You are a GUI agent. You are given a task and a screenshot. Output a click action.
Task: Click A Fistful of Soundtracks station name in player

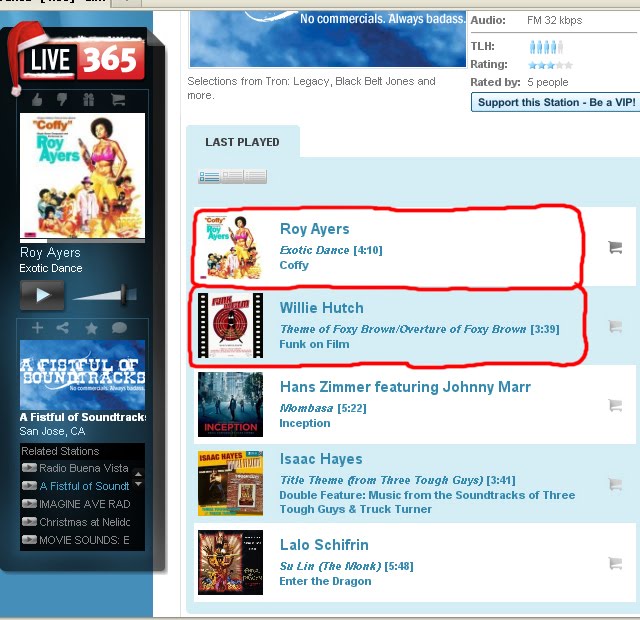(83, 417)
